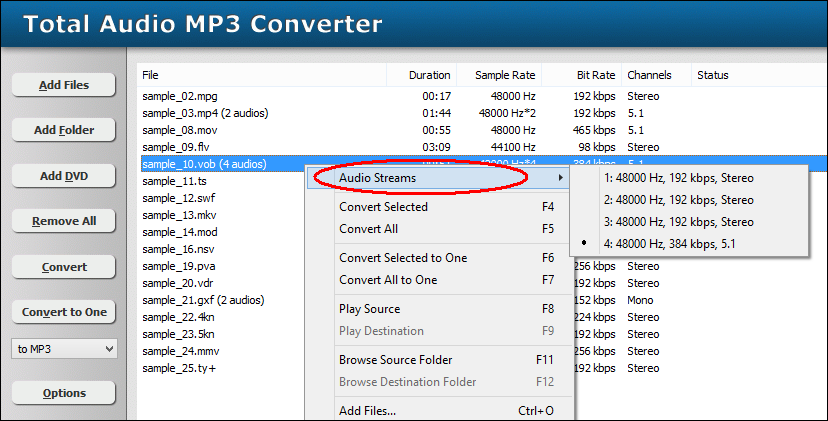Select the file sample_24.mmv
This screenshot has height=421, width=828.
[181, 351]
